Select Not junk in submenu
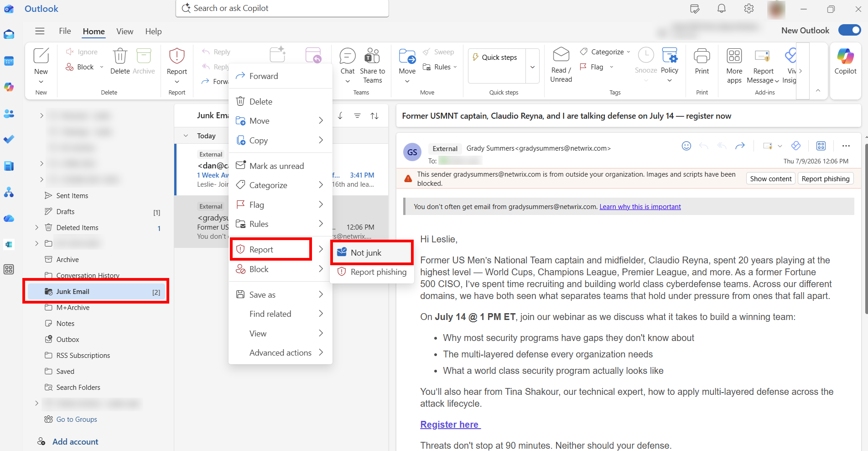 (x=372, y=252)
